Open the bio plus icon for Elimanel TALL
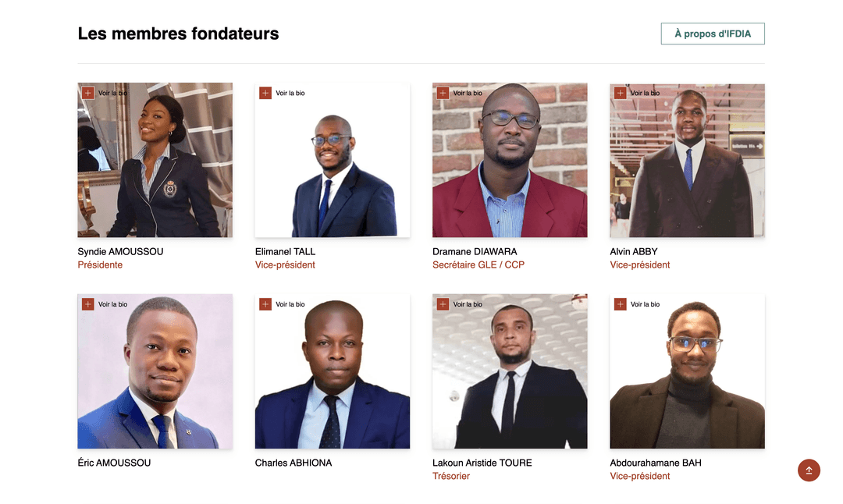The height and width of the screenshot is (504, 843). tap(265, 93)
